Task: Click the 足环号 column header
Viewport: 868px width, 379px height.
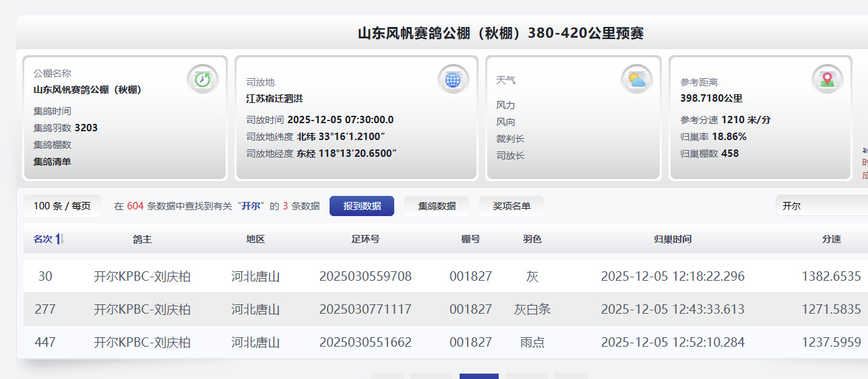Action: pyautogui.click(x=365, y=239)
